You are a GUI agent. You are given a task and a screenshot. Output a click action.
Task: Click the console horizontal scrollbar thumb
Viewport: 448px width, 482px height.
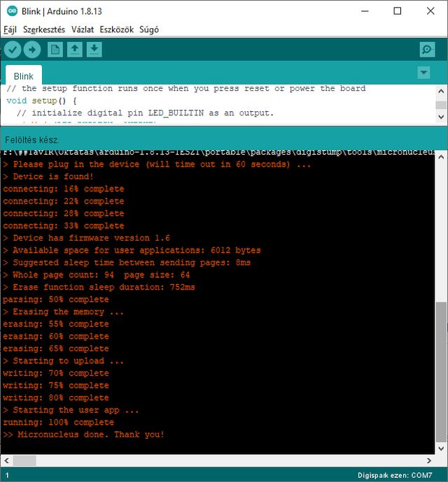click(x=24, y=460)
